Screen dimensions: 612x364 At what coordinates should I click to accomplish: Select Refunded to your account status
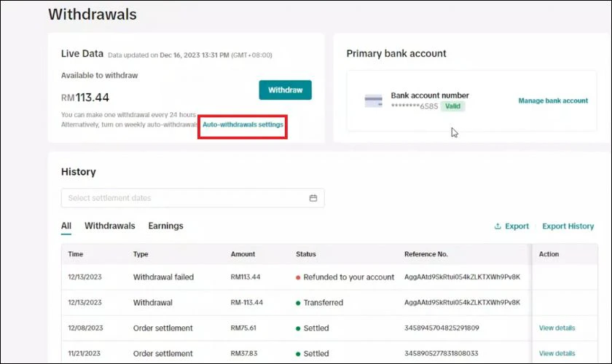click(345, 277)
